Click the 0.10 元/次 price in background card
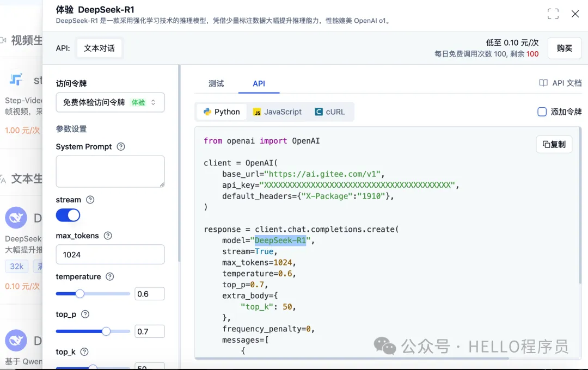Screen dimensions: 588x370 [x=22, y=286]
